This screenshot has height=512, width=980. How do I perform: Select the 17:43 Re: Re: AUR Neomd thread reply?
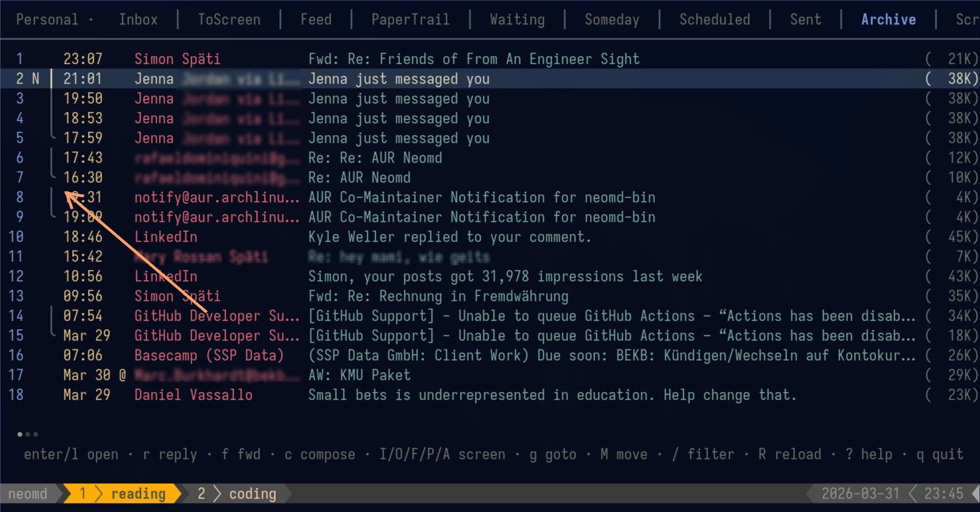375,158
